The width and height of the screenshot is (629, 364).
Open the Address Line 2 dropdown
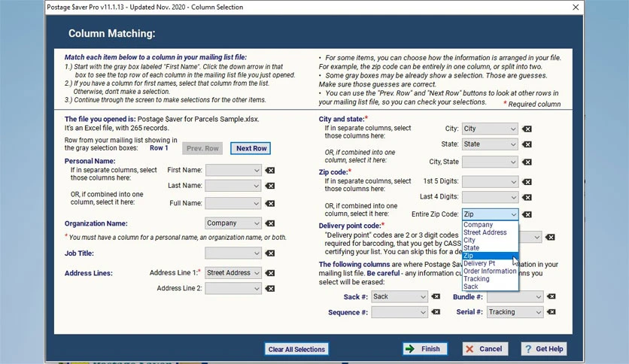(233, 289)
